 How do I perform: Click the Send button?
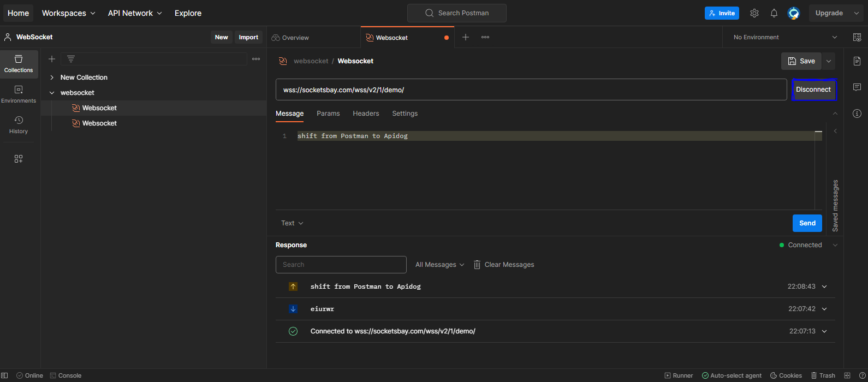click(807, 223)
